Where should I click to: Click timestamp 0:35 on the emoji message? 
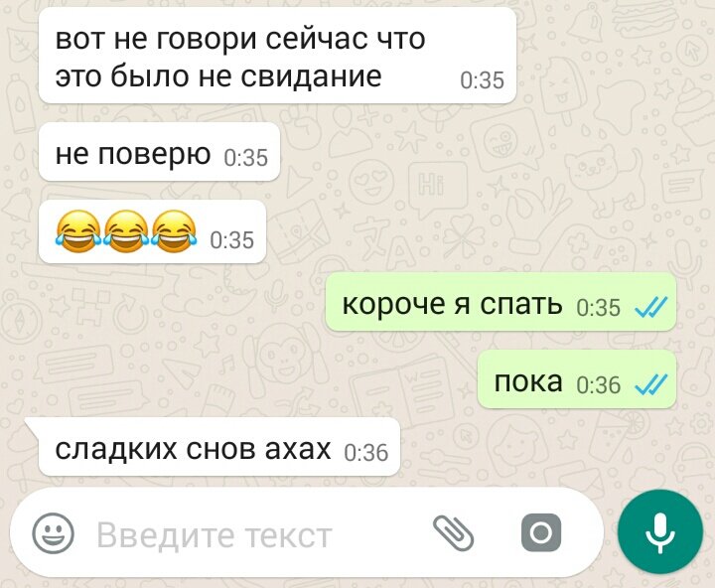(x=231, y=240)
